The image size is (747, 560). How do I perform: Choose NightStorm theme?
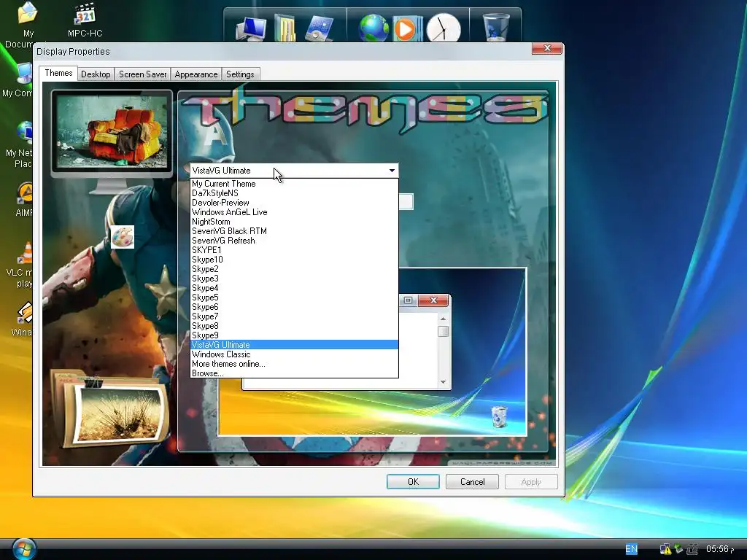(x=294, y=222)
